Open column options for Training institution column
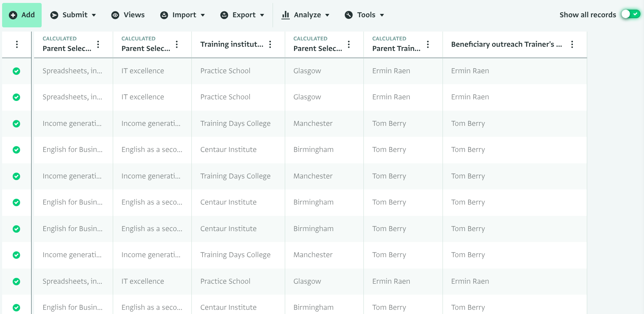 point(270,45)
